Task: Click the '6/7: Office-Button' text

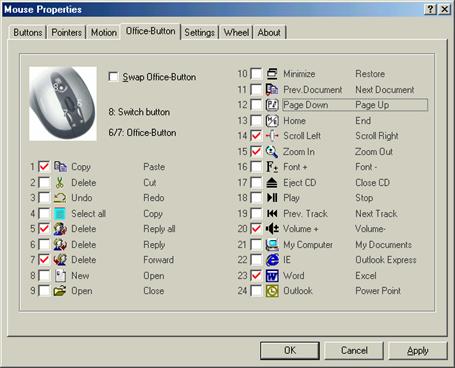Action: point(142,133)
